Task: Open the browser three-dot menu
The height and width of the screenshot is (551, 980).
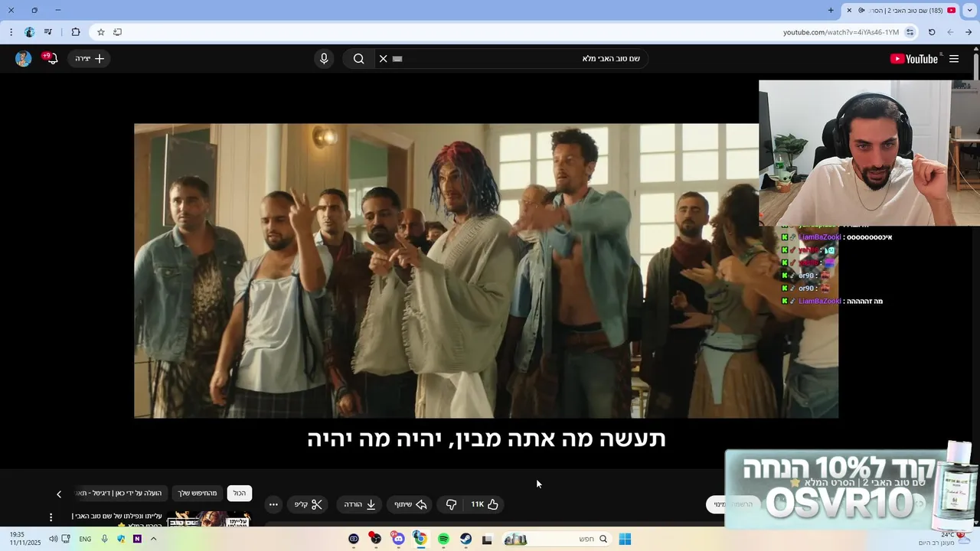Action: [11, 32]
